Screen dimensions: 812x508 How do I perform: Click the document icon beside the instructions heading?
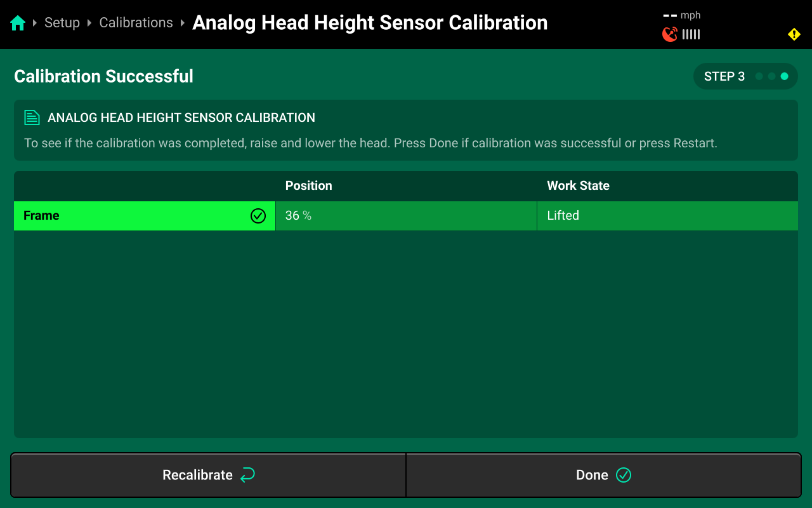32,117
